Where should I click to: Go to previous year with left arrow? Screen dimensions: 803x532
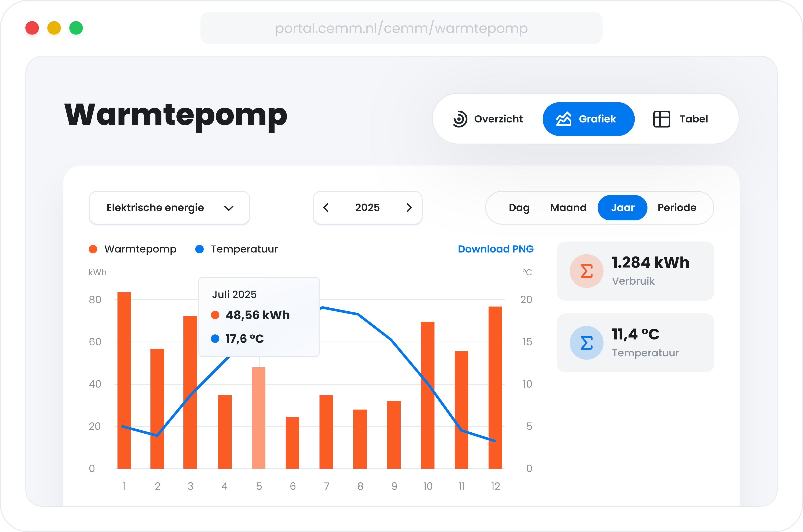pos(326,208)
